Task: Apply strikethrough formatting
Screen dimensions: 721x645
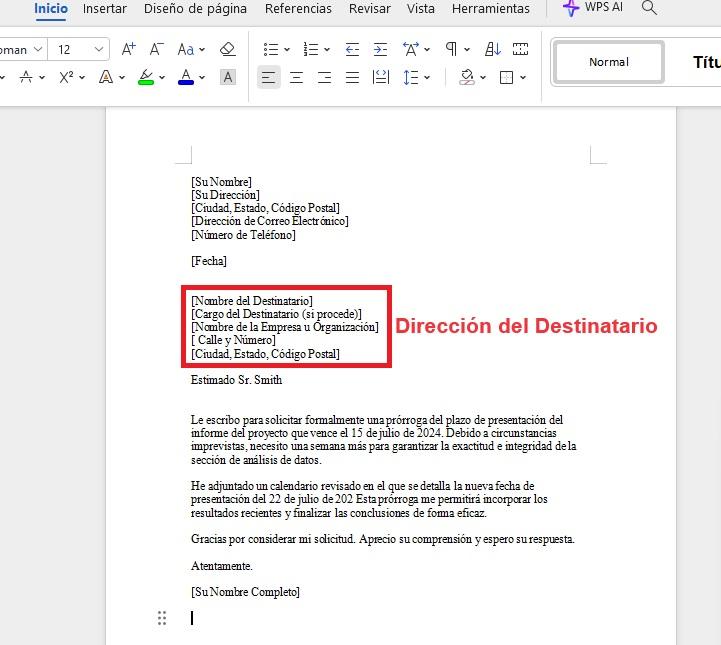Action: coord(26,77)
